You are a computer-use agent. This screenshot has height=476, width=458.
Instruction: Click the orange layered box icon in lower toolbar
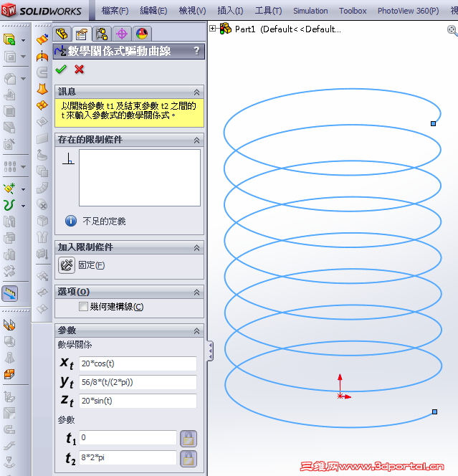[x=9, y=374]
